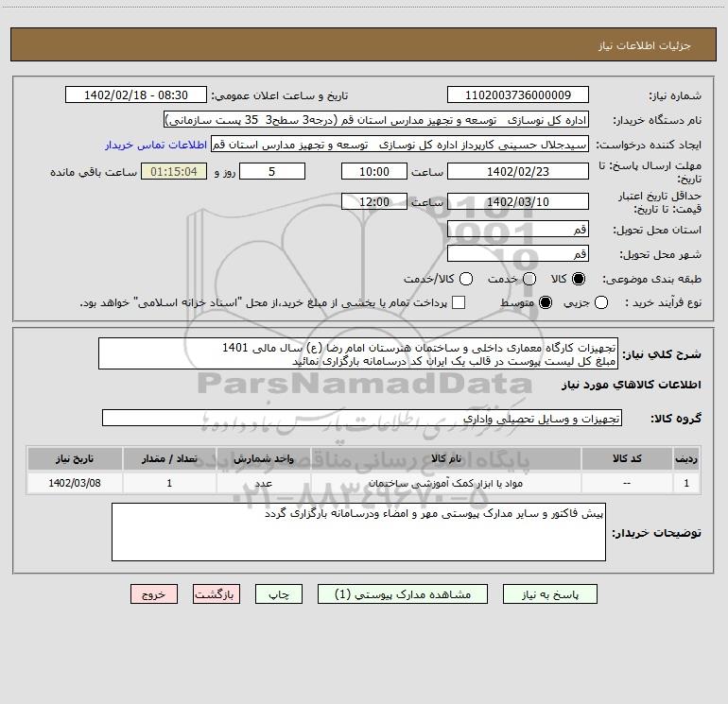728x704 pixels.
Task: Click the شماره نیاز field 1102003736000009
Action: point(518,94)
